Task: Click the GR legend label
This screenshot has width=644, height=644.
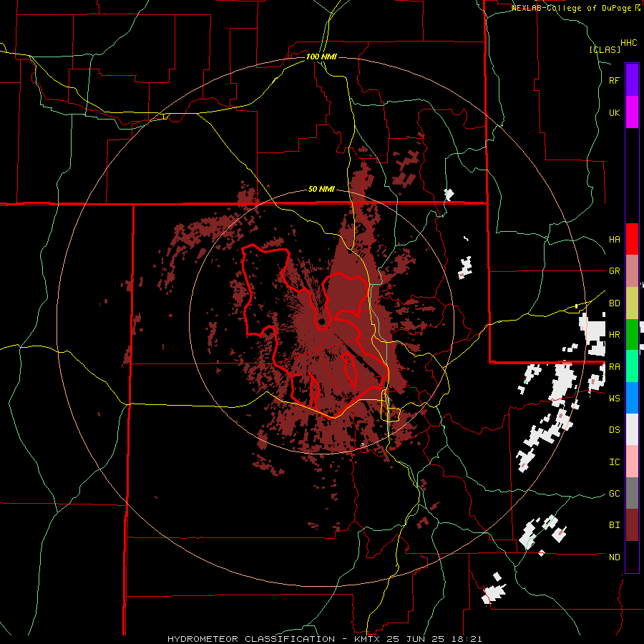Action: 614,271
